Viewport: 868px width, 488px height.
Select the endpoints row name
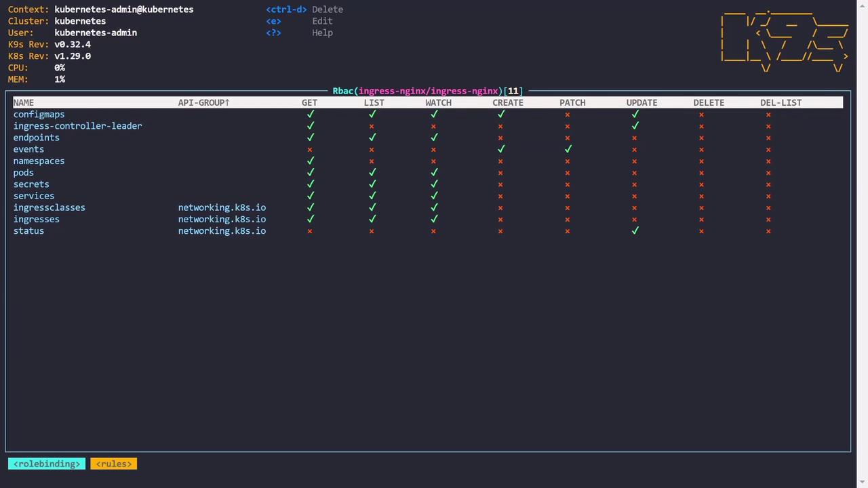(x=37, y=138)
